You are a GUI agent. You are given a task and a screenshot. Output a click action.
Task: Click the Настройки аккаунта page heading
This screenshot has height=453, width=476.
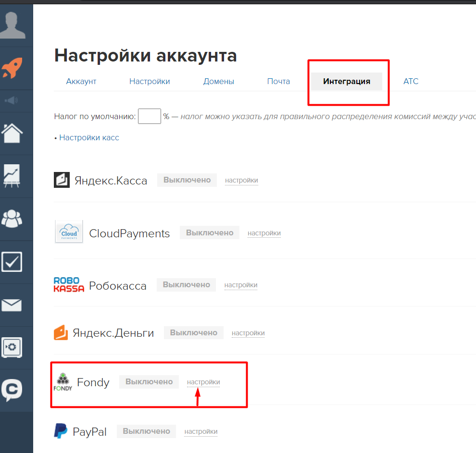[145, 56]
